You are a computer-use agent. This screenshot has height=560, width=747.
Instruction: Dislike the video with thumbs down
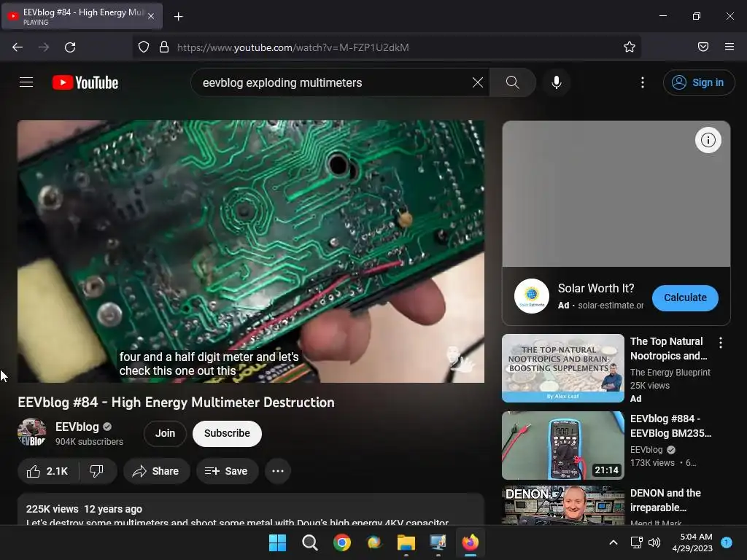[97, 471]
